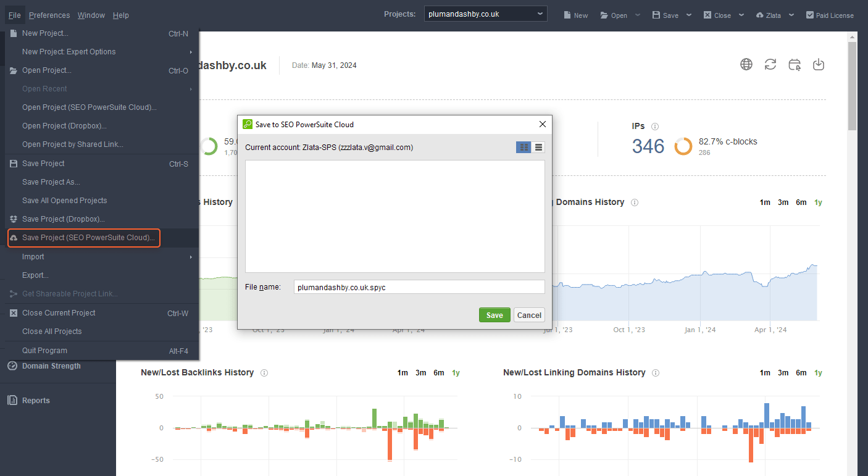Choose Close Current Project entry
This screenshot has width=868, height=476.
click(x=102, y=313)
